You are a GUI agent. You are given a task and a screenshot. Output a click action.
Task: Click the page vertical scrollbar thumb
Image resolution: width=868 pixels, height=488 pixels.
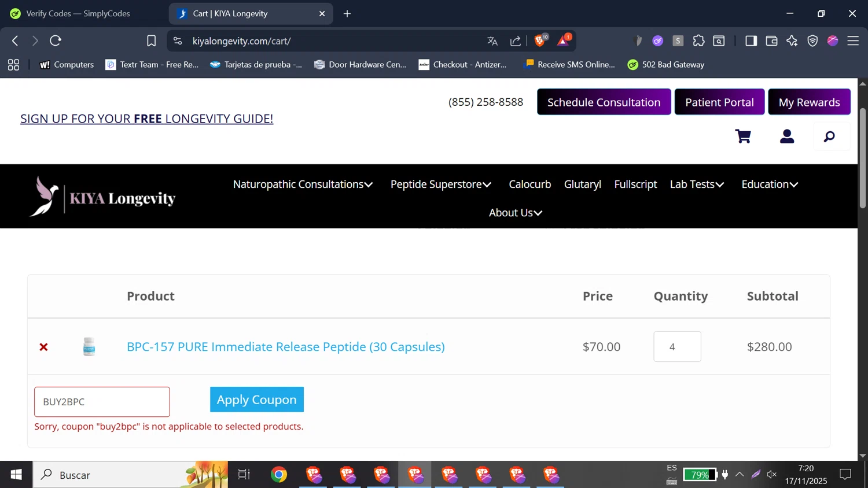point(863,158)
